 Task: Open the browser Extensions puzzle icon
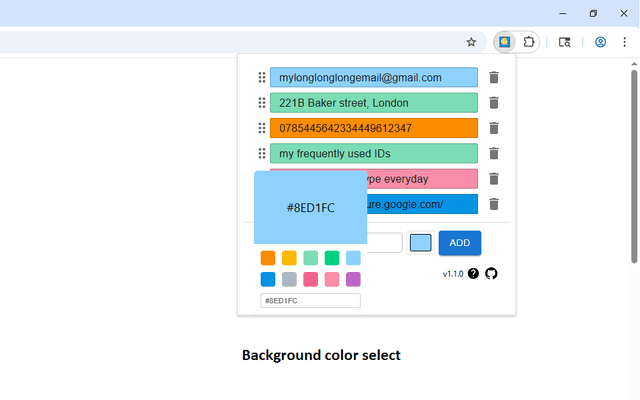click(x=529, y=43)
